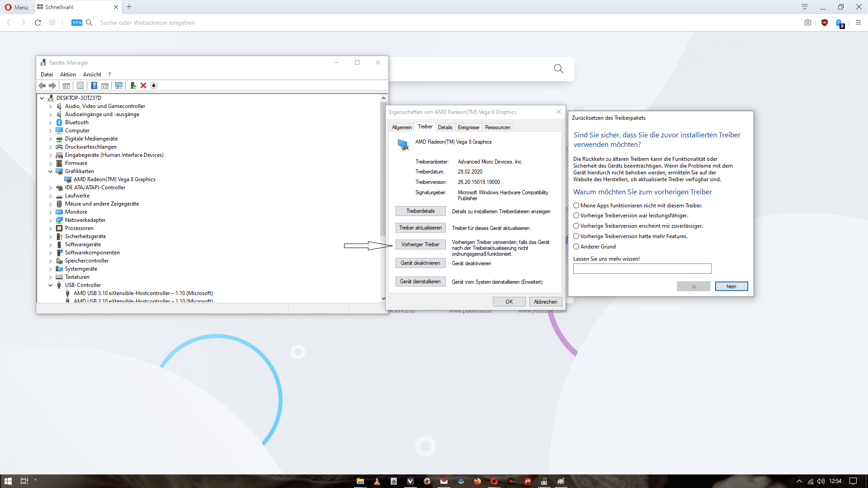Expand the Monitore tree node

point(51,212)
